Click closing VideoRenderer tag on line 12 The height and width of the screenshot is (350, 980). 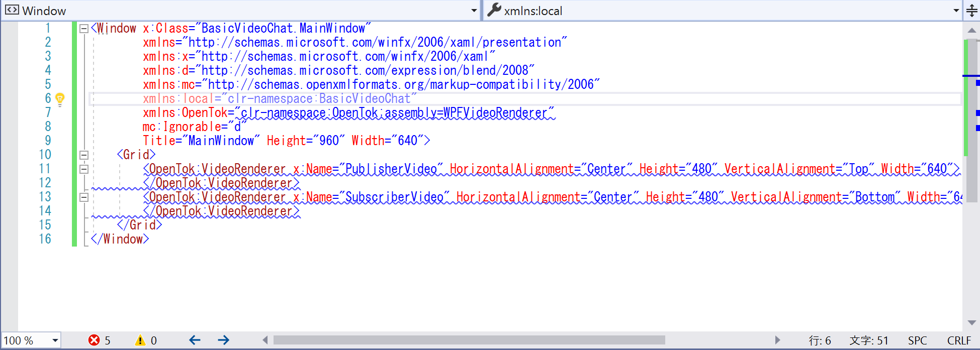221,183
